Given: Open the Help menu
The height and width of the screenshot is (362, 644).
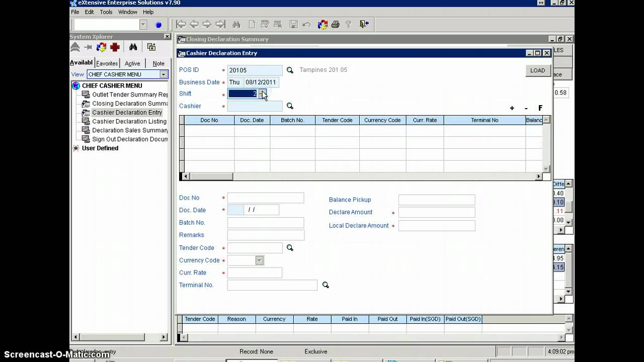Looking at the screenshot, I should point(148,12).
